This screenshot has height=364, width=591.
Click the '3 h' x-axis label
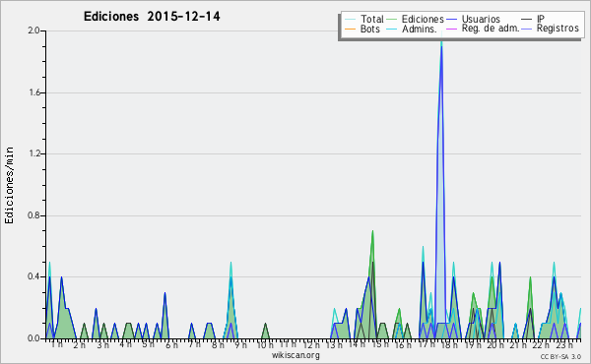(x=102, y=345)
